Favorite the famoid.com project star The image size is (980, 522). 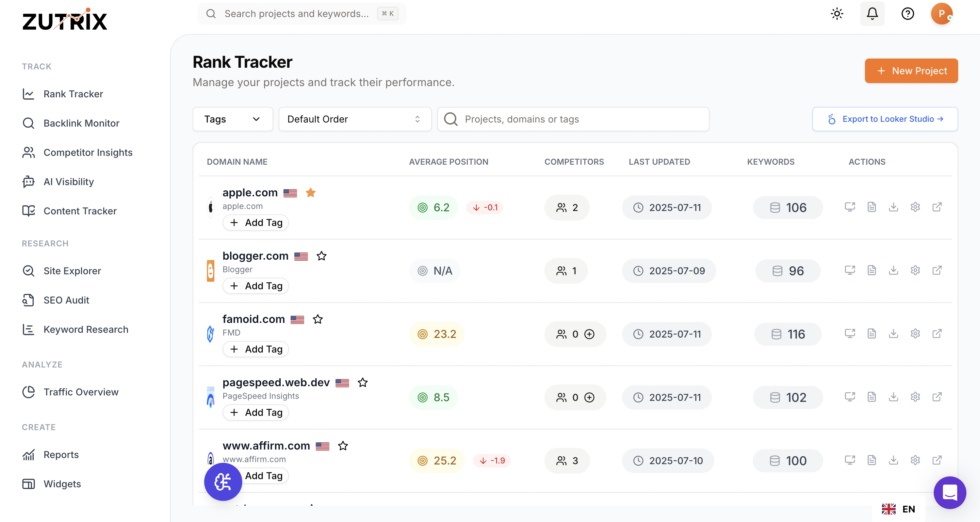coord(318,319)
